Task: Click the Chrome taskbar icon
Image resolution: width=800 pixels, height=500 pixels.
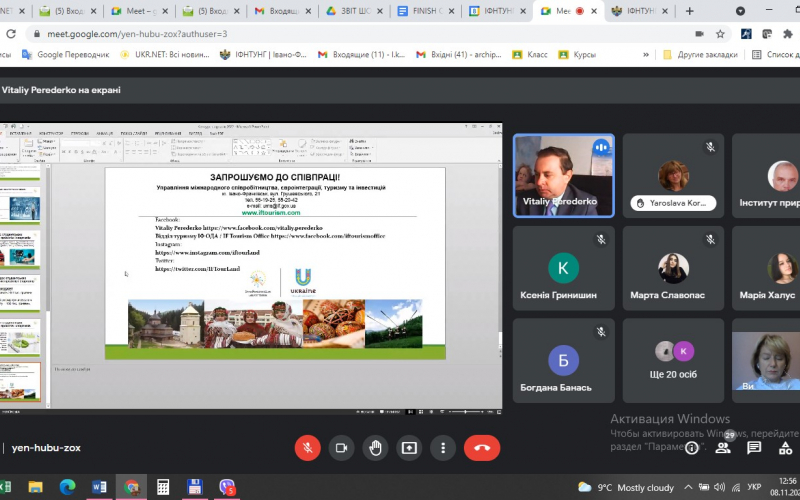Action: click(131, 487)
